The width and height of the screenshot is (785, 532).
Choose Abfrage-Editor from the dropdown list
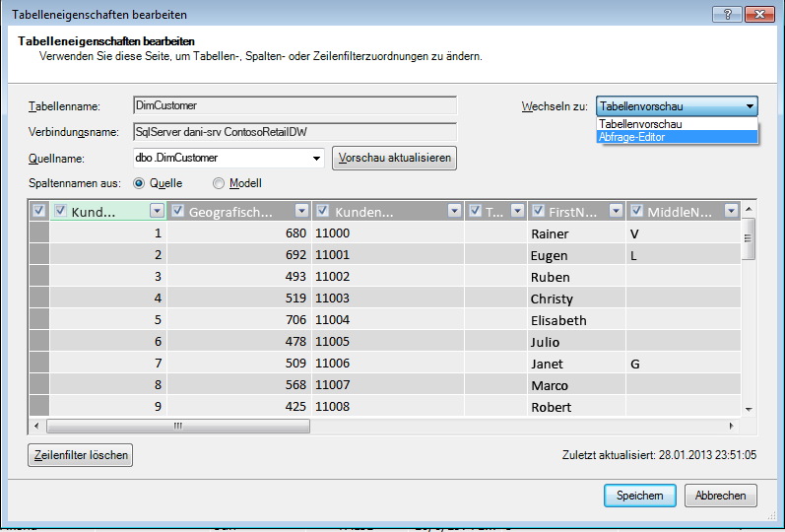tap(677, 137)
